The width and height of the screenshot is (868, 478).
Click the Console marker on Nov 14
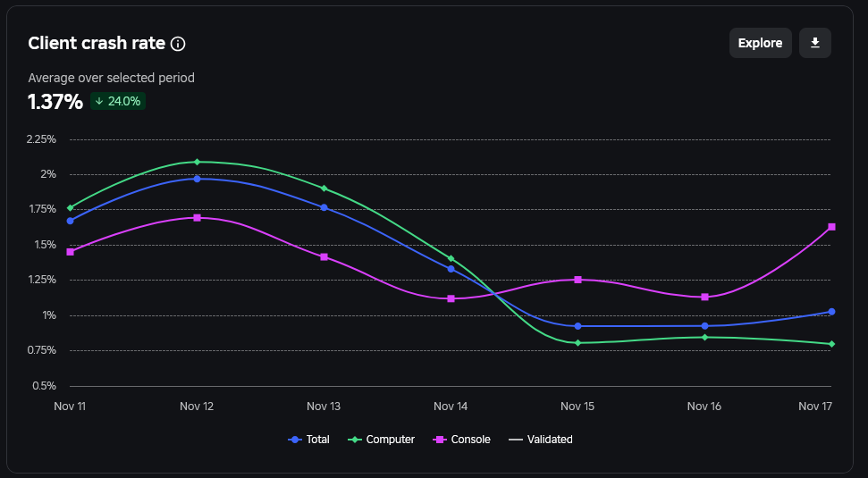pos(451,298)
